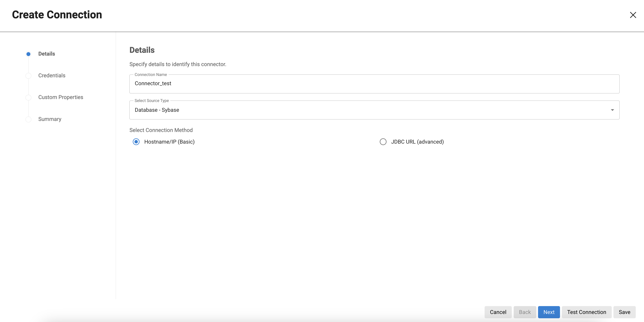Switch to the Credentials step
The image size is (644, 322).
[x=52, y=75]
